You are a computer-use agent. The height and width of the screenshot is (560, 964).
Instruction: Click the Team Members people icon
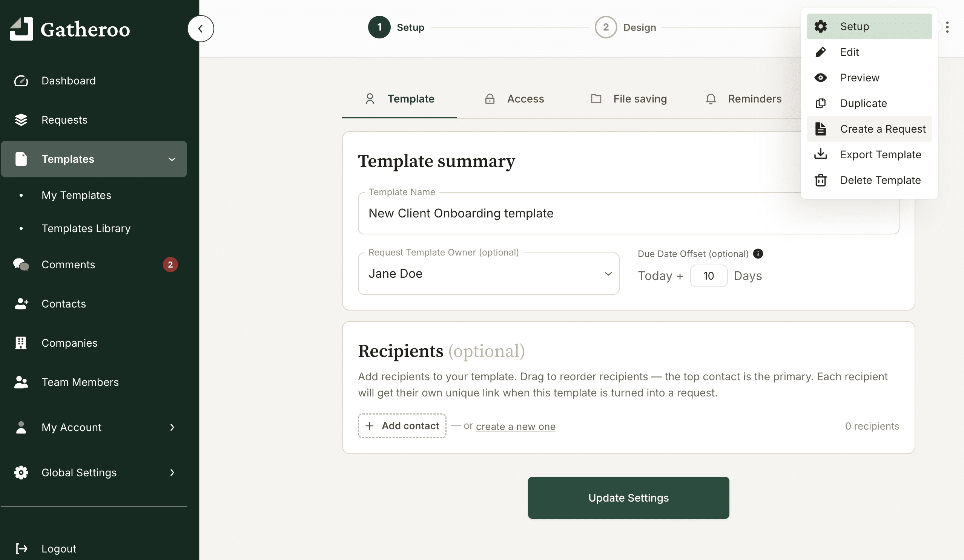[21, 382]
